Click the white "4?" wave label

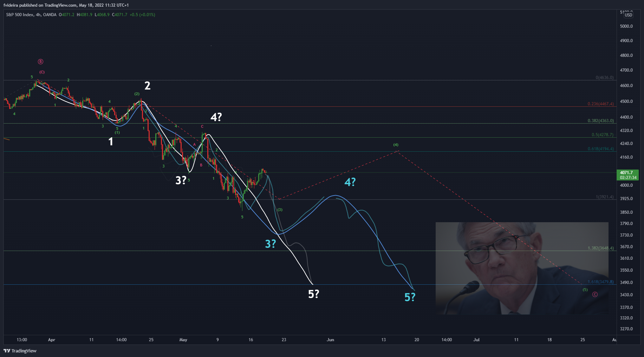coord(216,117)
